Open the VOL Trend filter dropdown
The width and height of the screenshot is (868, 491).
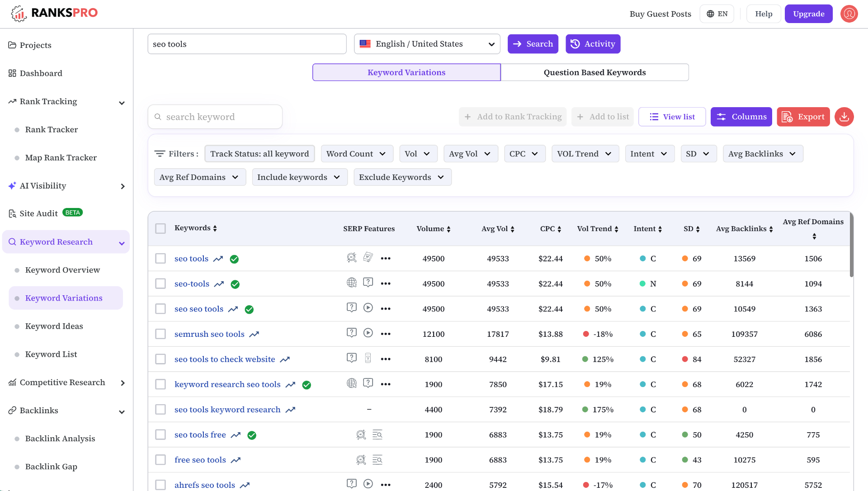tap(585, 154)
